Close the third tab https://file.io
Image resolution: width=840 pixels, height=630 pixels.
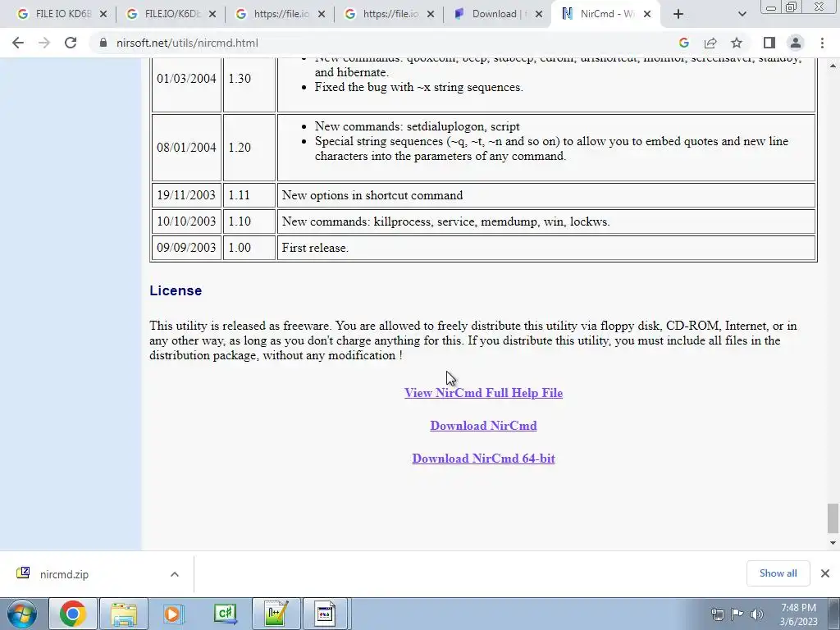(x=322, y=14)
